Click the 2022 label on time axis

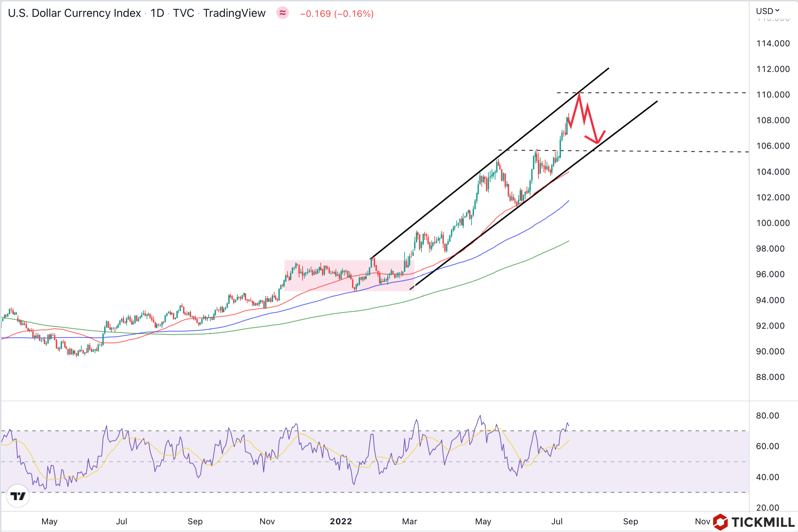tap(341, 521)
